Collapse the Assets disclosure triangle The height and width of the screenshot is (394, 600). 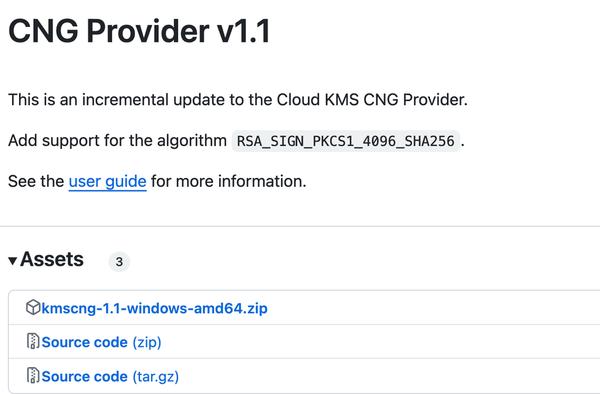(x=13, y=261)
